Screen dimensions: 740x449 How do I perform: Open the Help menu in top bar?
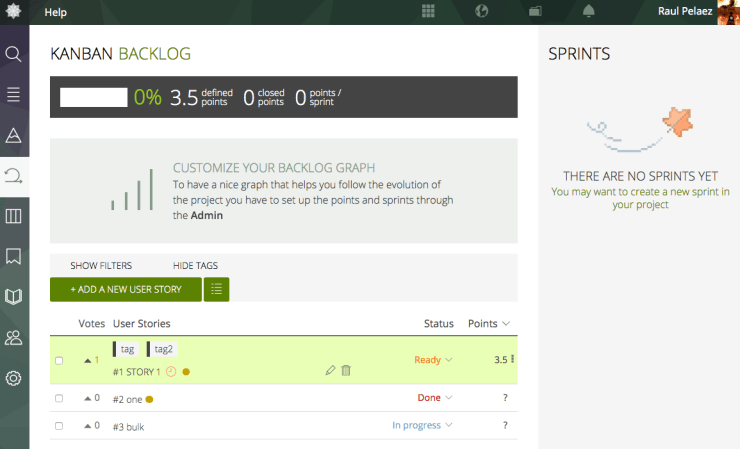(x=56, y=12)
